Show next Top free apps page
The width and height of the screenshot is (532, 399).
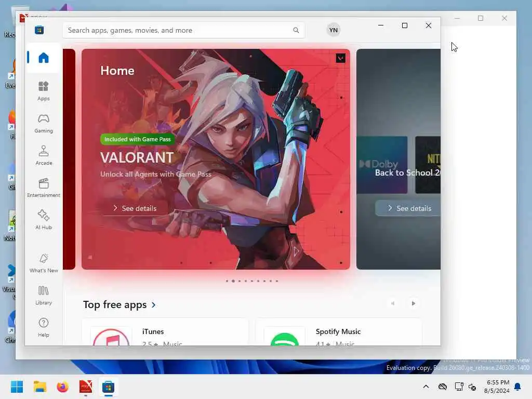pos(413,303)
